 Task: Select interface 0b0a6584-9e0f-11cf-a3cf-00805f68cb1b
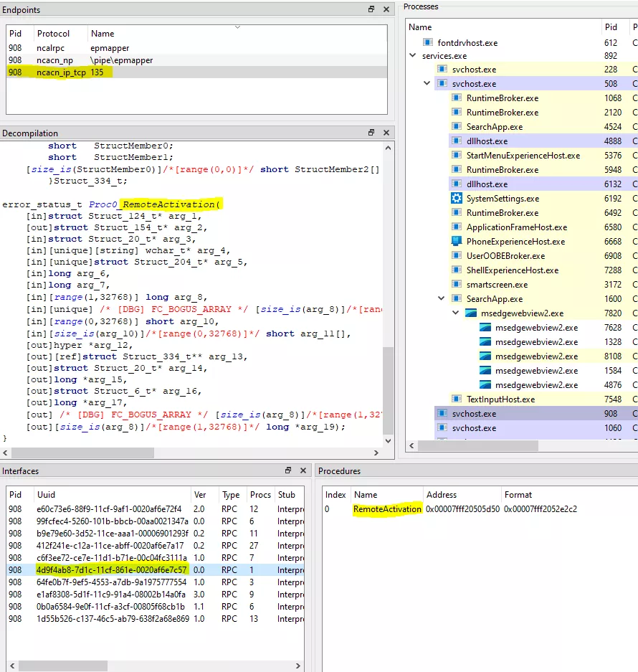click(x=155, y=607)
